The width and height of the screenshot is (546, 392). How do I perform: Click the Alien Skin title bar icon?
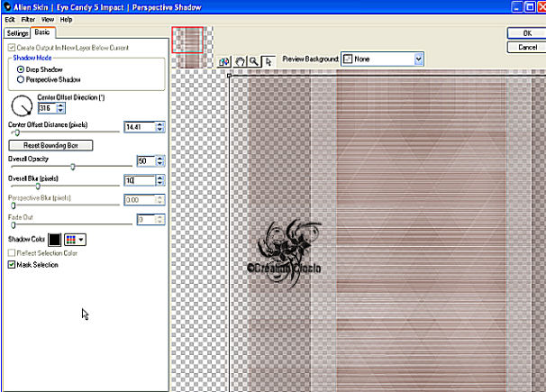7,7
